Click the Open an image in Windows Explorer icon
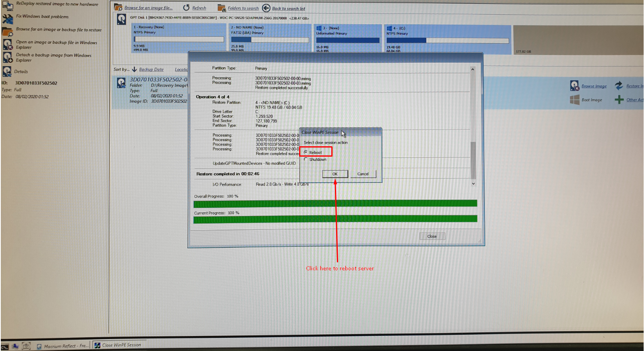This screenshot has width=644, height=351. 8,44
